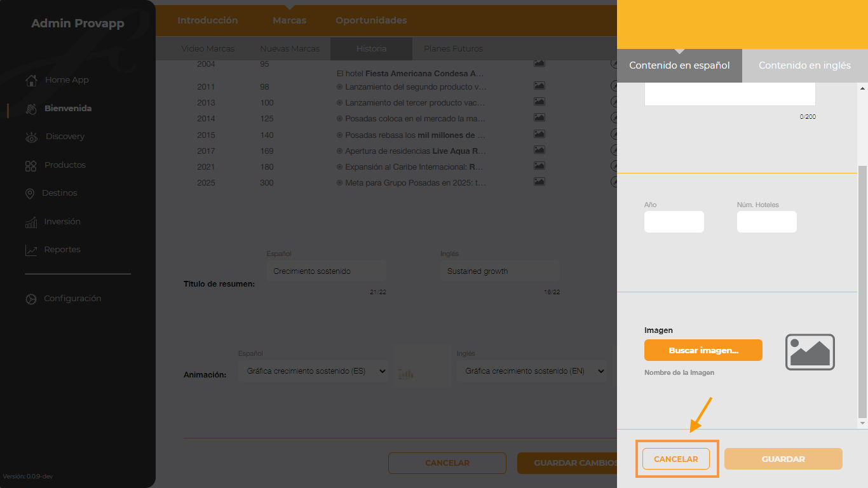868x488 pixels.
Task: Switch to the Contenido en inglés tab
Action: [804, 65]
